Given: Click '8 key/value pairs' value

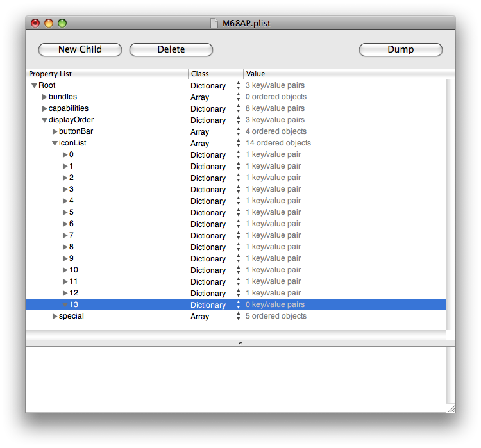Looking at the screenshot, I should click(x=275, y=108).
